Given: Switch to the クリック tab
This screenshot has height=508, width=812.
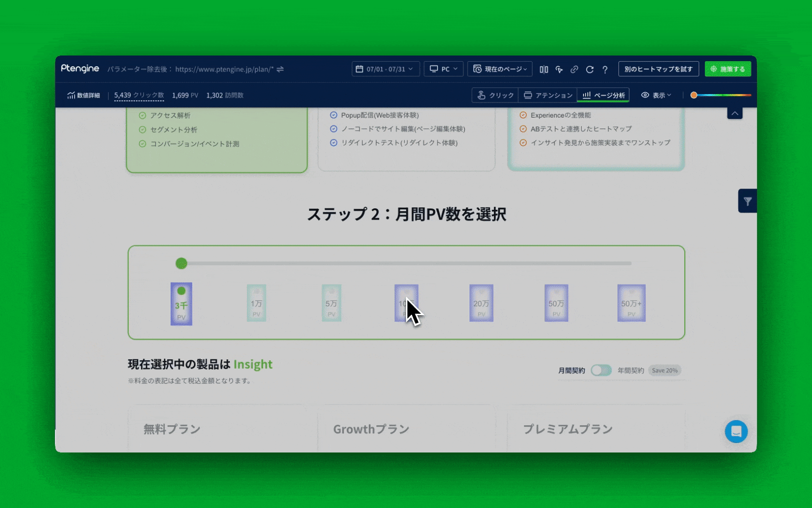Looking at the screenshot, I should coord(495,95).
